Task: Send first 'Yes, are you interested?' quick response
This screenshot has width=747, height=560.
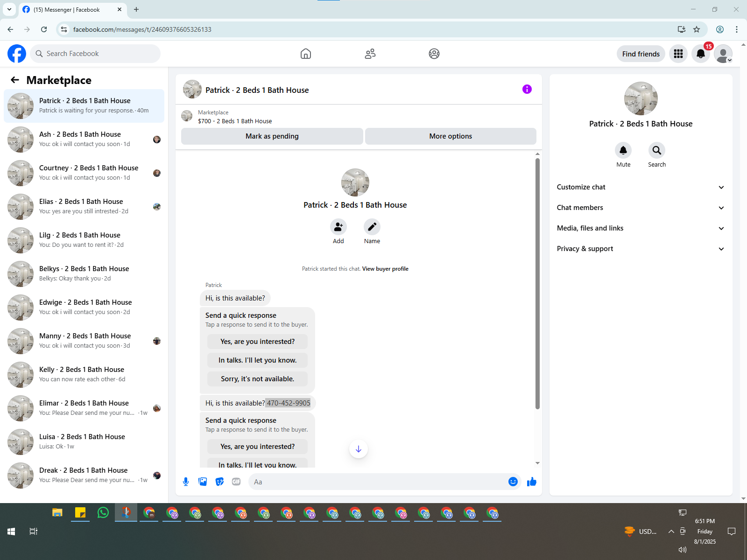Action: pos(258,342)
